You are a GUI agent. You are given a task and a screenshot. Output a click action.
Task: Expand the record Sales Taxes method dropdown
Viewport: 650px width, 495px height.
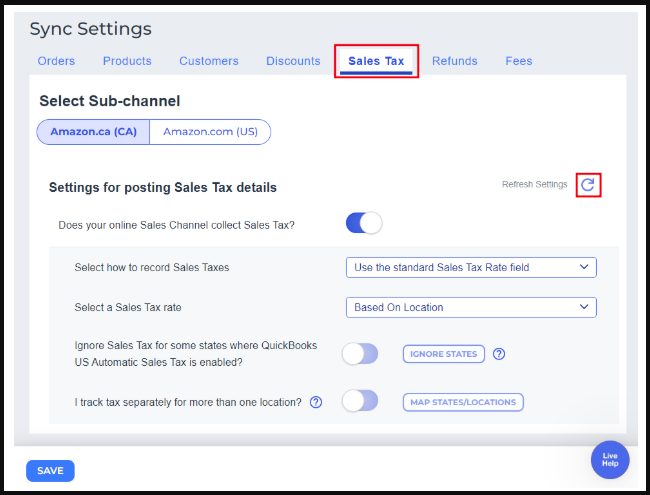coord(470,268)
